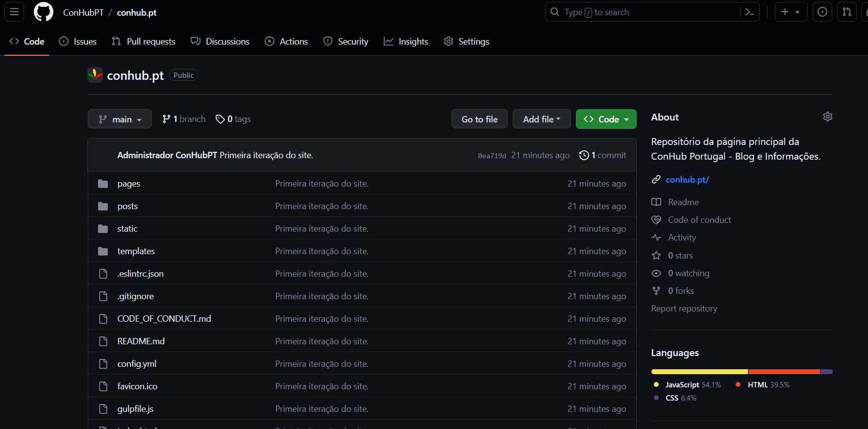Click the .eslintrc.json file icon
Image resolution: width=868 pixels, height=429 pixels.
[103, 274]
